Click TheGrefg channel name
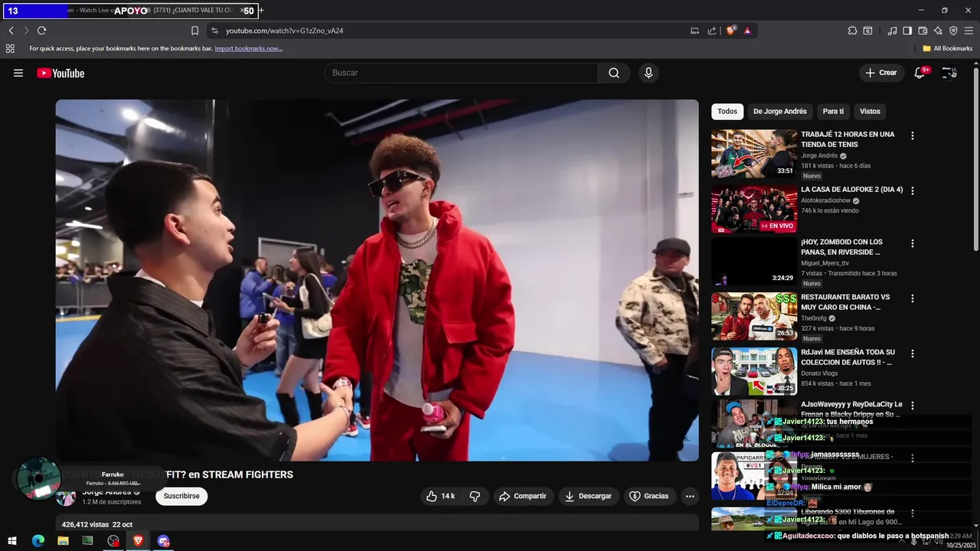 [x=815, y=318]
